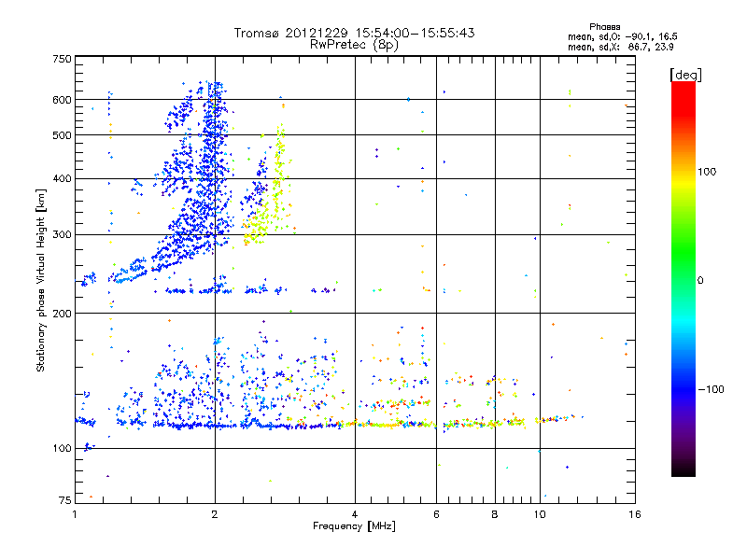Click the 'Phases' heading text
This screenshot has height=560, width=747.
604,27
